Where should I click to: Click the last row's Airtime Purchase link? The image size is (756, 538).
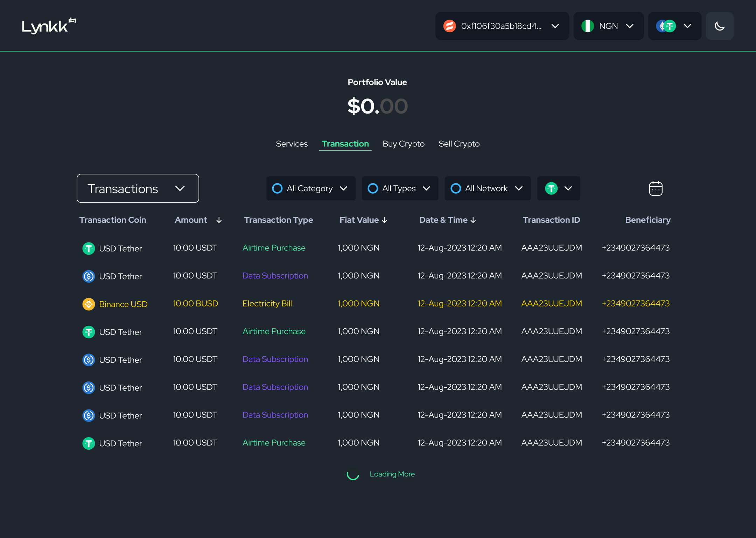click(x=274, y=443)
